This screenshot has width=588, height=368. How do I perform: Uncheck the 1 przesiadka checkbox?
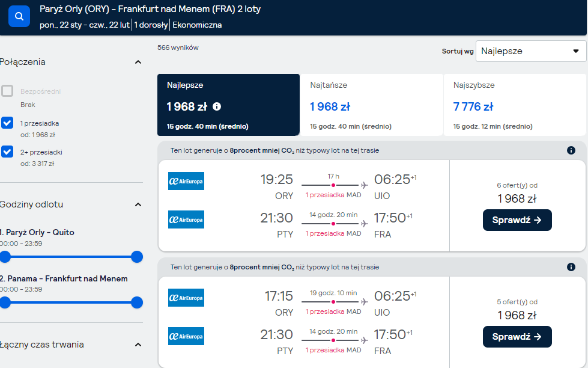tap(7, 123)
